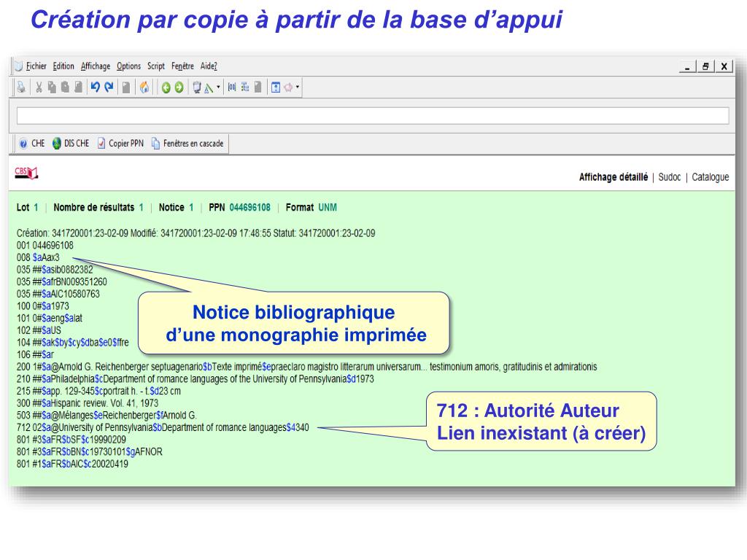The image size is (747, 560).
Task: Click the Format value UNM
Action: pos(328,208)
